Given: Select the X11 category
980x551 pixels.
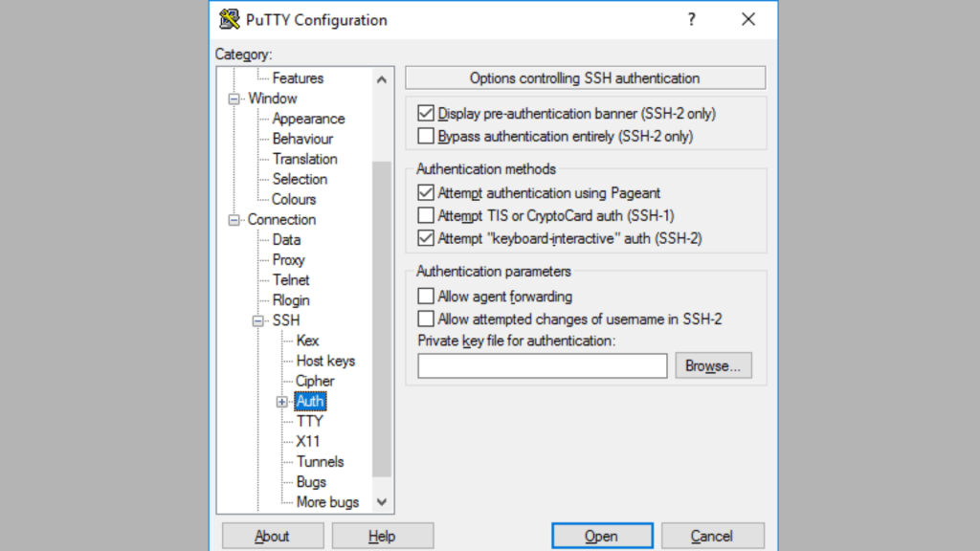Looking at the screenshot, I should [x=308, y=441].
